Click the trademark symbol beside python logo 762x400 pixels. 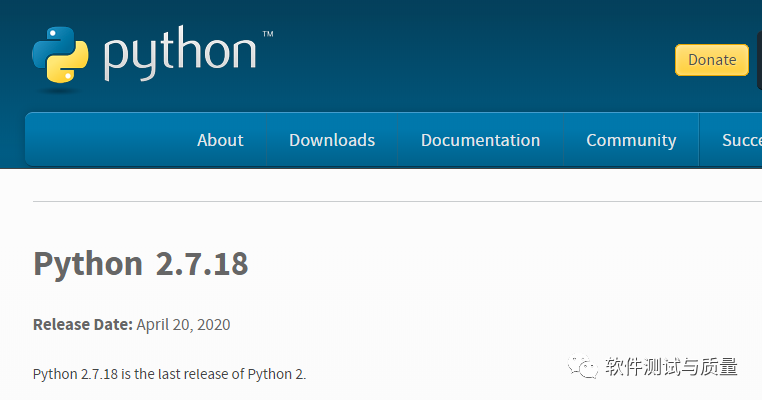click(x=268, y=34)
